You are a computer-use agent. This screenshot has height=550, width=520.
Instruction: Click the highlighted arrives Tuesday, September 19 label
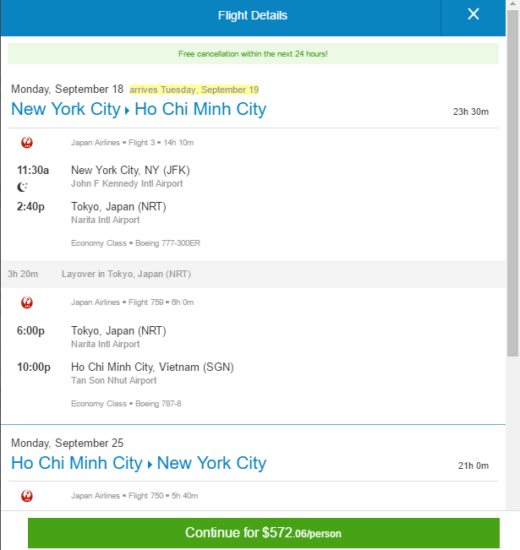194,90
